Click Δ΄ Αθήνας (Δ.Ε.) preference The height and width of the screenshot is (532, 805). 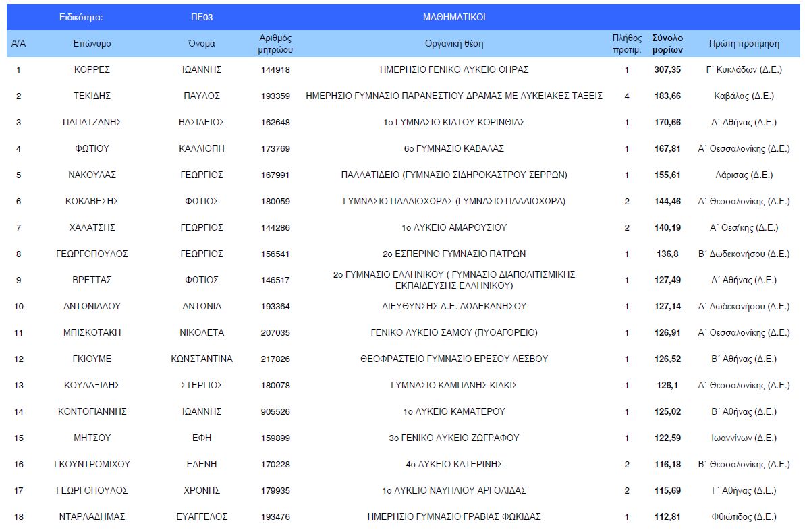point(744,280)
